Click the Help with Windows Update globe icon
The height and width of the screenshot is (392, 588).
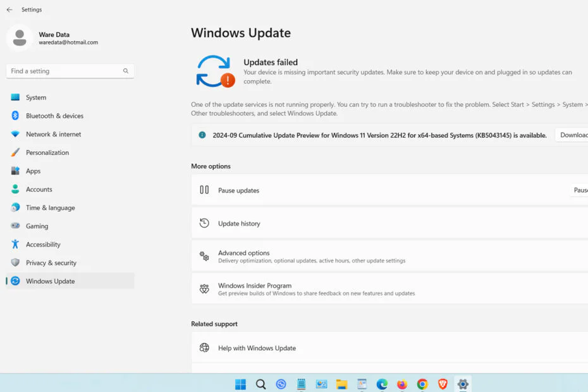click(x=204, y=348)
